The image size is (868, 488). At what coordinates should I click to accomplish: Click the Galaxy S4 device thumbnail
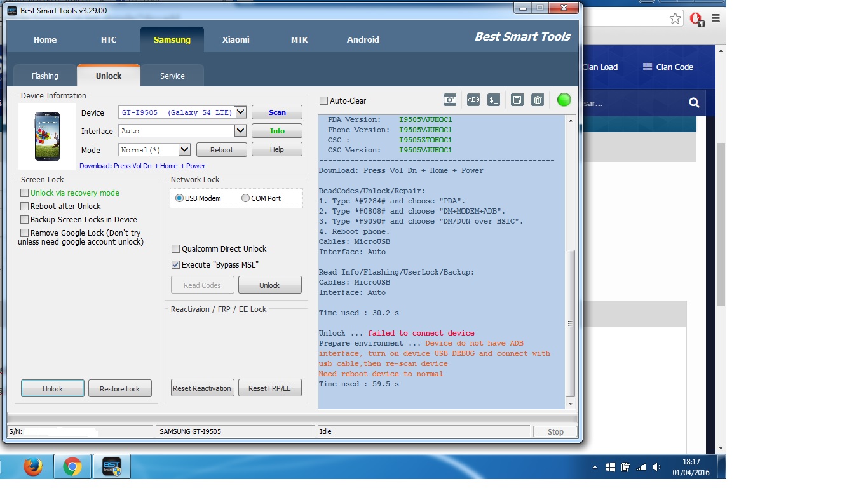47,137
